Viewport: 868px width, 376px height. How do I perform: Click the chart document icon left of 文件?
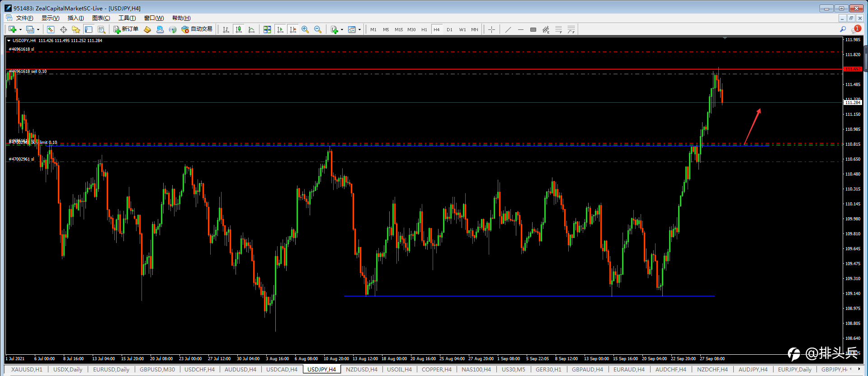(x=9, y=18)
